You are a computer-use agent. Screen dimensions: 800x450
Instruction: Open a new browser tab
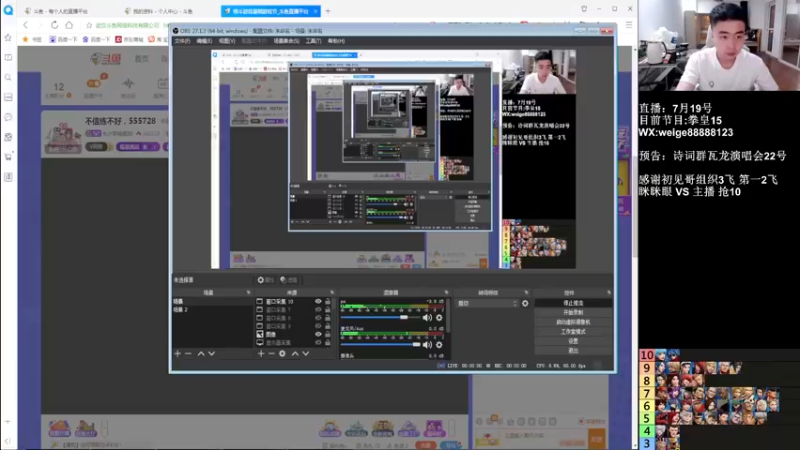tap(328, 11)
